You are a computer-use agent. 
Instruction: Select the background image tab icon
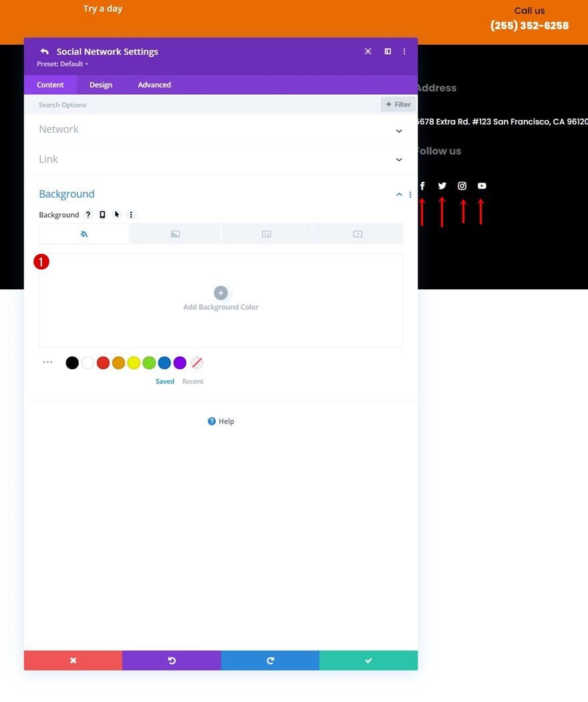point(267,234)
